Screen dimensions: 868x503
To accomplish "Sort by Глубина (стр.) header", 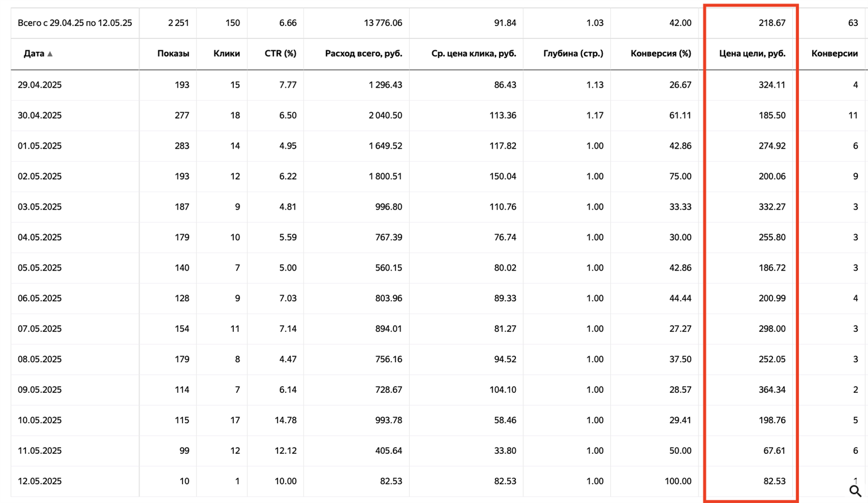I will (573, 54).
